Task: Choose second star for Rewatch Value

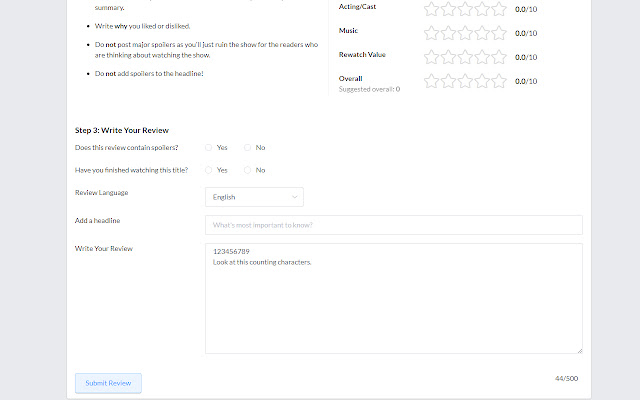Action: pos(448,57)
